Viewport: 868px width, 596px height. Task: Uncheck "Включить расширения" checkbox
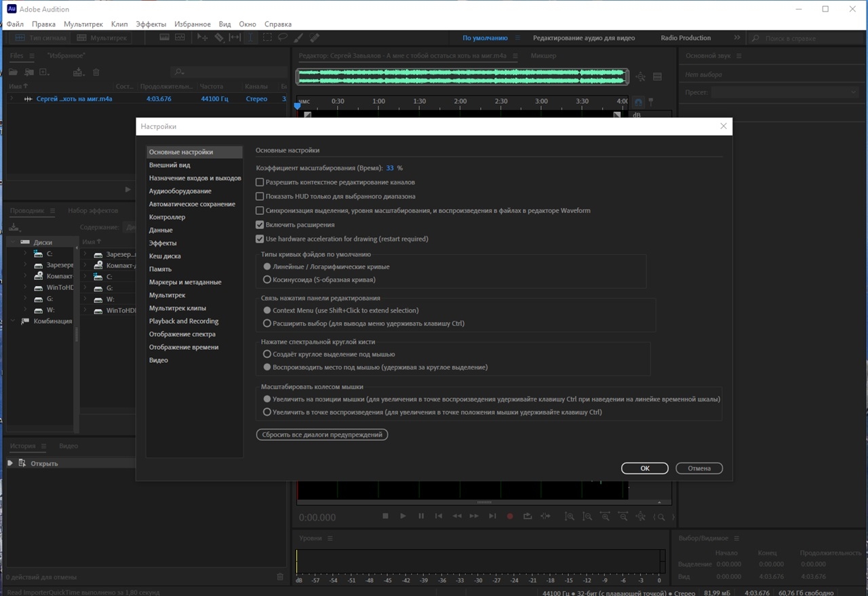[260, 224]
